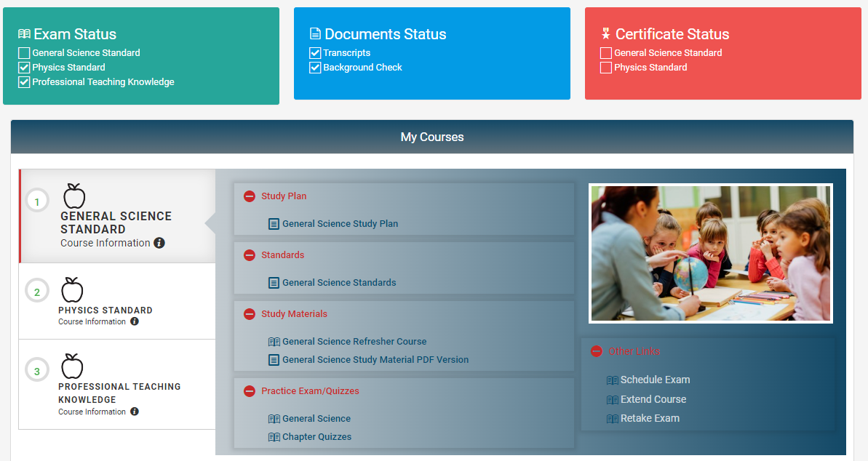Click the step 1 number circle
The height and width of the screenshot is (461, 868).
pyautogui.click(x=37, y=201)
